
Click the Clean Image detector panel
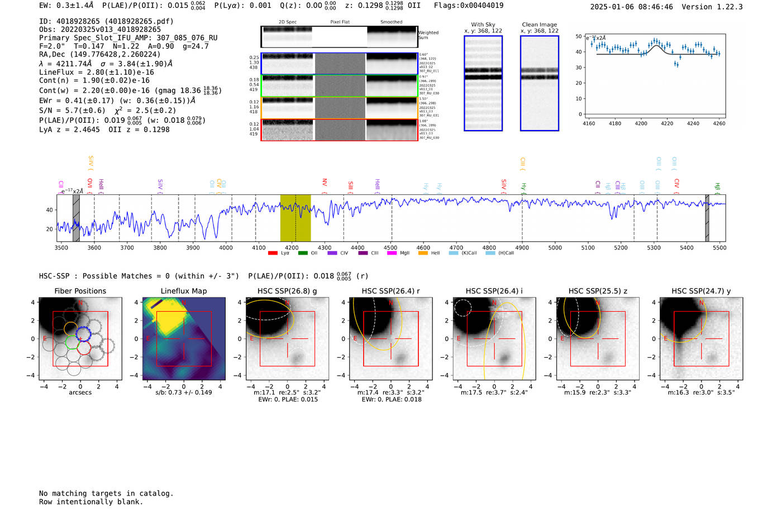[539, 83]
